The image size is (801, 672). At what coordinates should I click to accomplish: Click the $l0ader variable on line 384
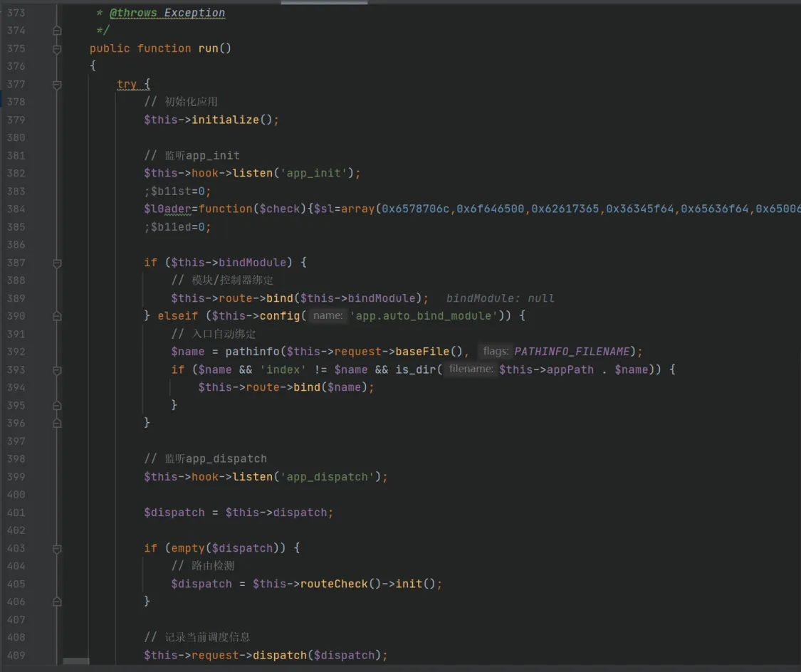point(167,209)
